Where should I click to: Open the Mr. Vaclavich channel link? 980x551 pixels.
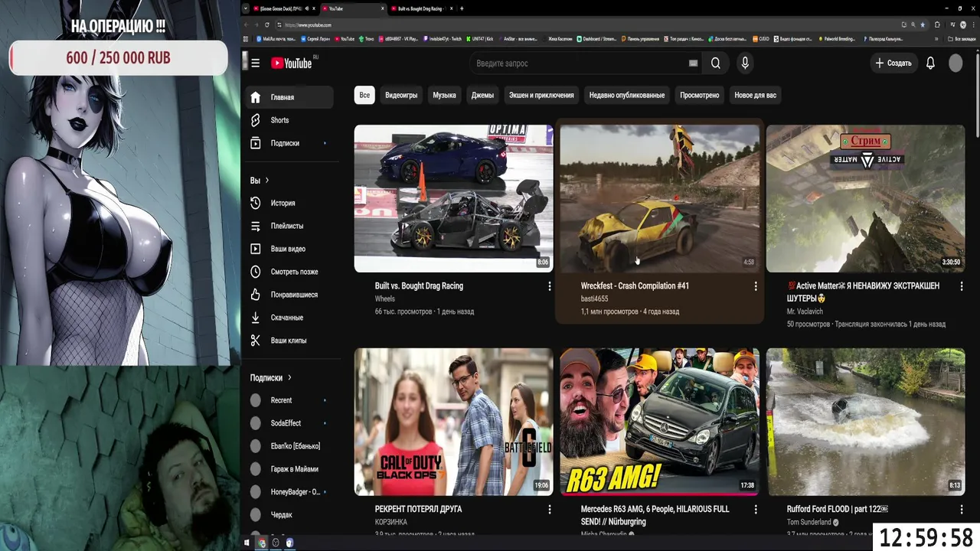tap(805, 311)
